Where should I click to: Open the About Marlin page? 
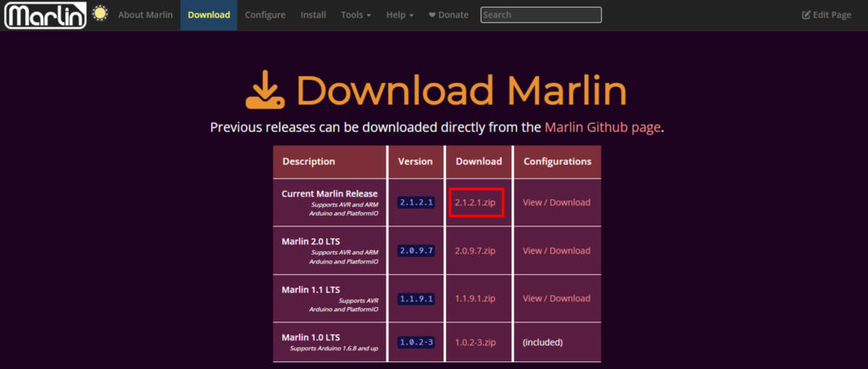144,15
